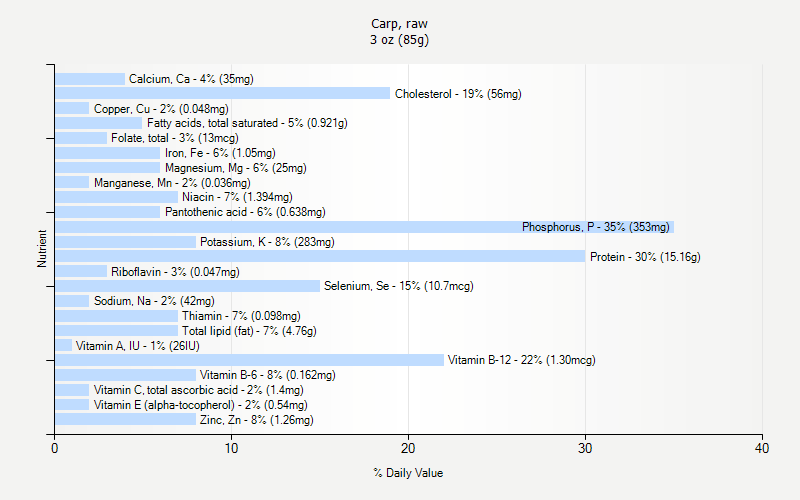Click the Selenium, Se 15% bar
800x500 pixels.
tap(187, 286)
